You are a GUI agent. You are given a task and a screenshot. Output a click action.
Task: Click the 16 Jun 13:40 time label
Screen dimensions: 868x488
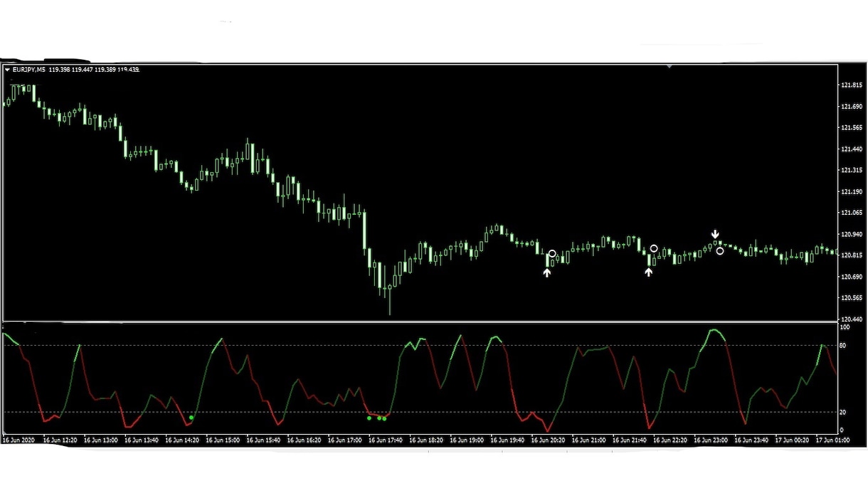[x=142, y=440]
